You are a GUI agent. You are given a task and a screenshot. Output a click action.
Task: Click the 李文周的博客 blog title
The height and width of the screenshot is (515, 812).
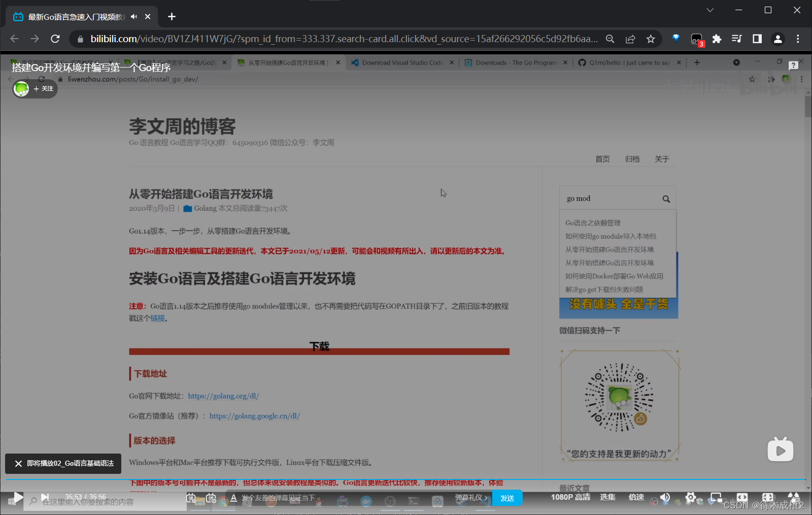point(182,126)
